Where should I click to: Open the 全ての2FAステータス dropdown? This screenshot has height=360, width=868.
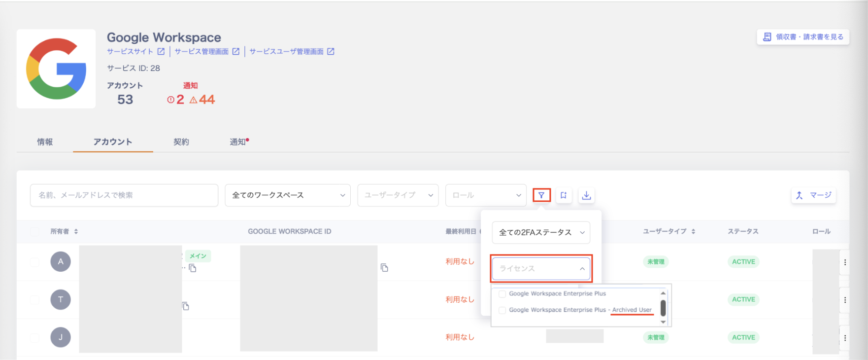click(541, 232)
